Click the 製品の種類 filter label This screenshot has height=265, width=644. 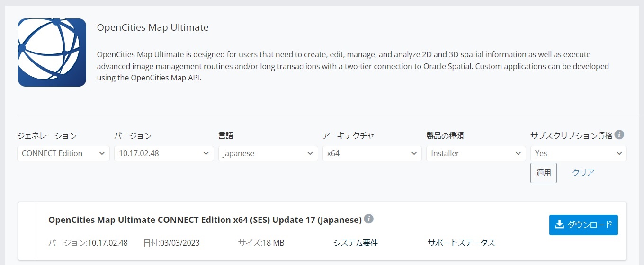coord(445,136)
